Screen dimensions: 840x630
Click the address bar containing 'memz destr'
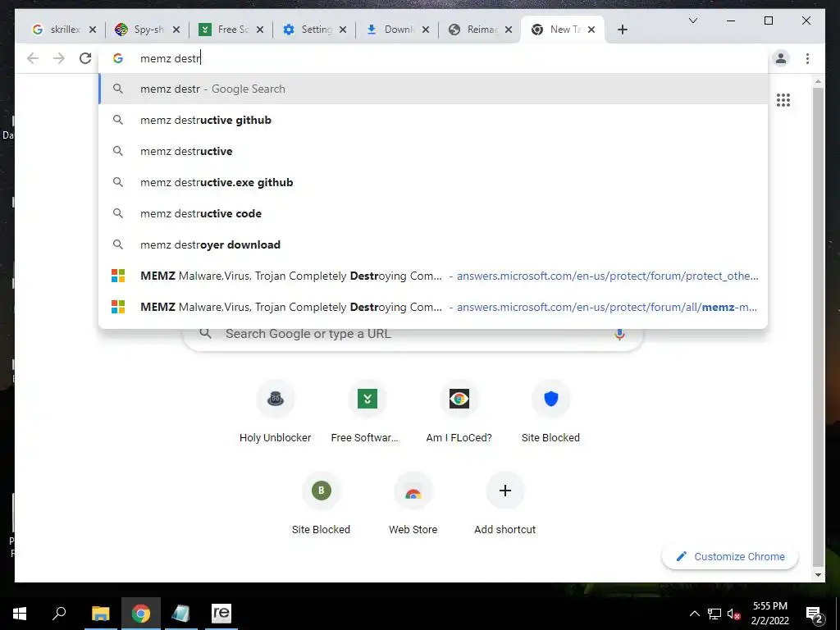pyautogui.click(x=433, y=58)
